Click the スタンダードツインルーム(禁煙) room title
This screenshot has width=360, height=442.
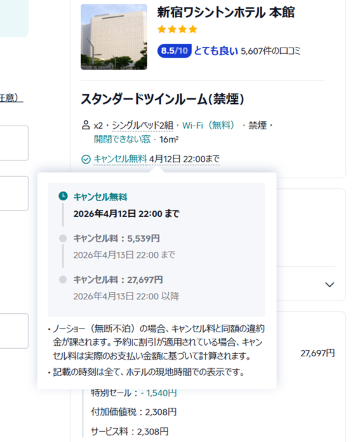point(162,99)
